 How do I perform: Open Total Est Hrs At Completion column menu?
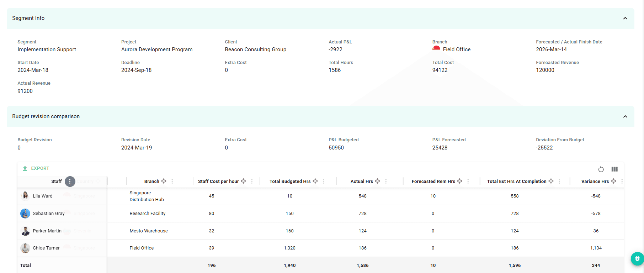[559, 181]
